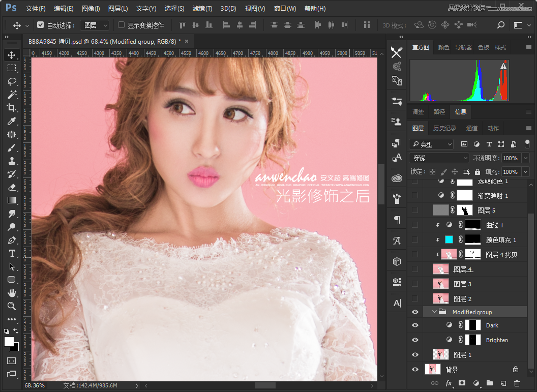Image resolution: width=537 pixels, height=392 pixels.
Task: Click the Create new layer button
Action: [x=503, y=383]
